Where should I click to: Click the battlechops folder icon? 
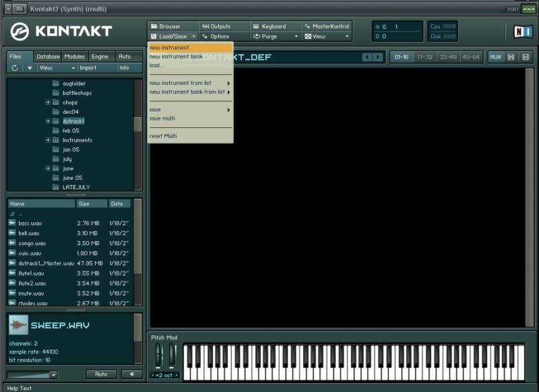[56, 93]
